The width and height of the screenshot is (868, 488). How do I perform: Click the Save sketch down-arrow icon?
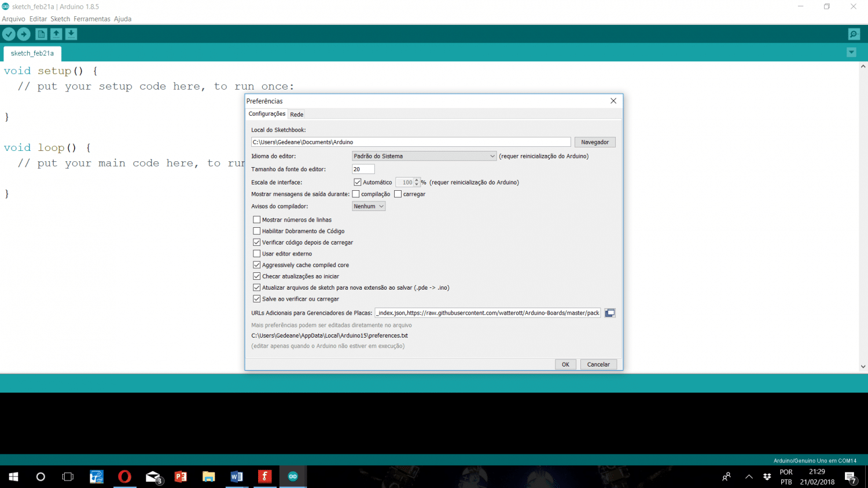tap(71, 34)
